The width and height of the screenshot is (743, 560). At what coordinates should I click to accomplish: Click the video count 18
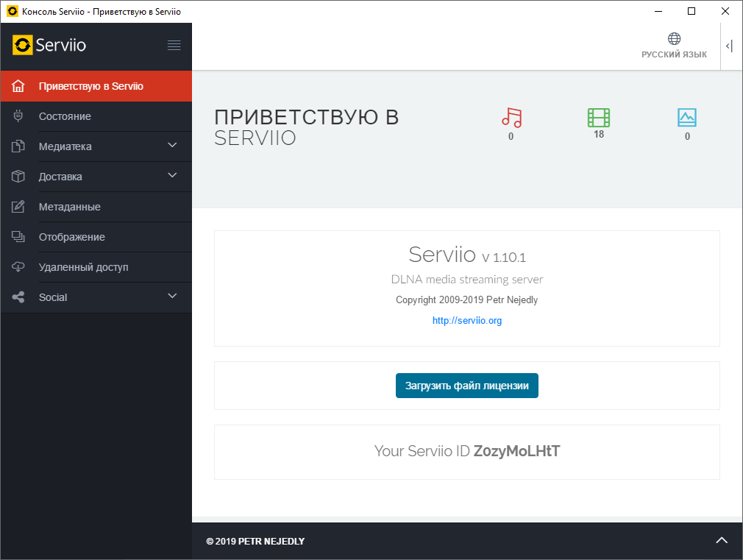pos(599,134)
